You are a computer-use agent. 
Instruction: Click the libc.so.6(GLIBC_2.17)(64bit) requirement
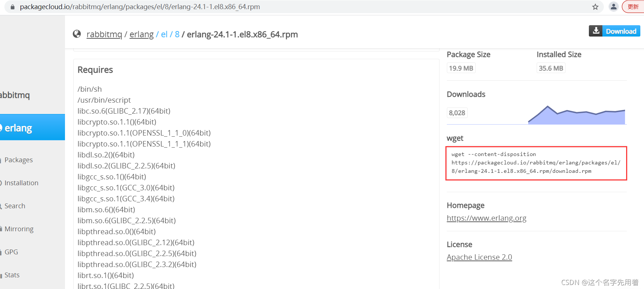tap(124, 111)
